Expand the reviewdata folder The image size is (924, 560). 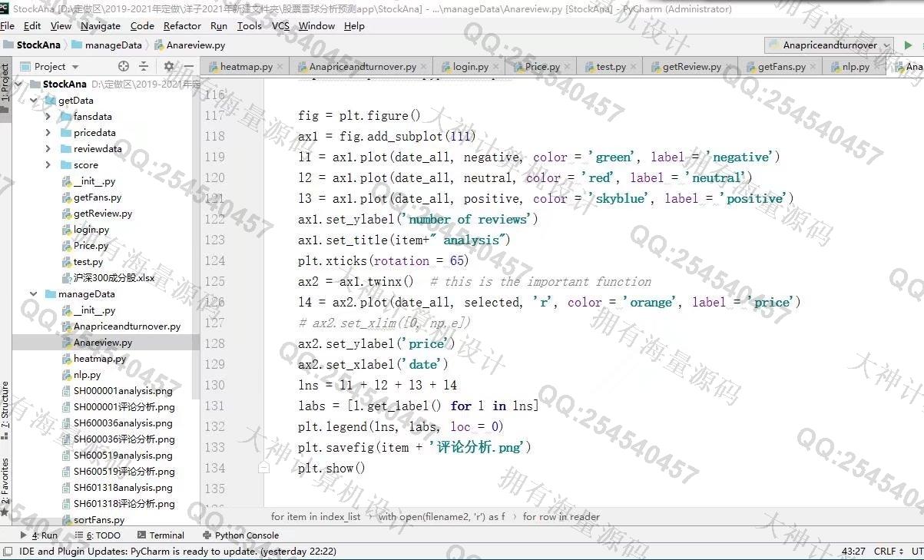(x=48, y=149)
